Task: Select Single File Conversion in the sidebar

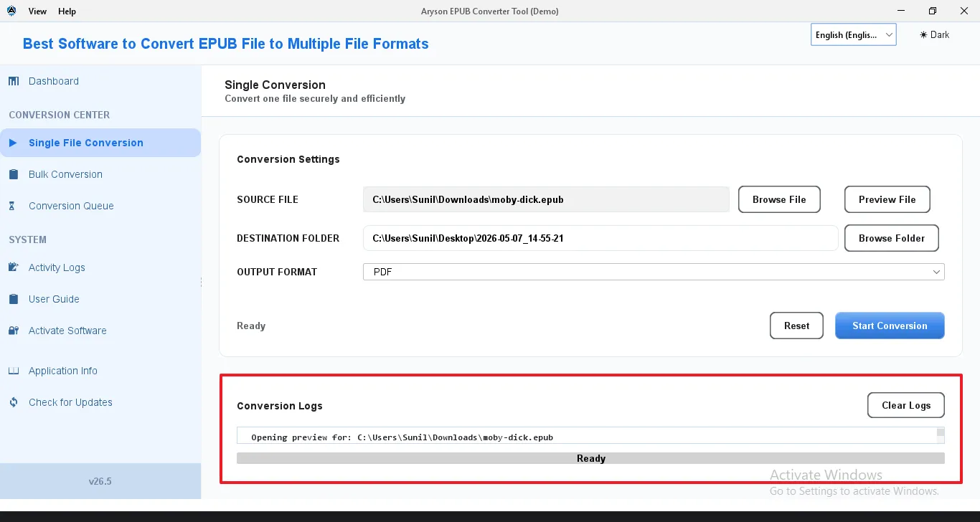Action: tap(100, 143)
